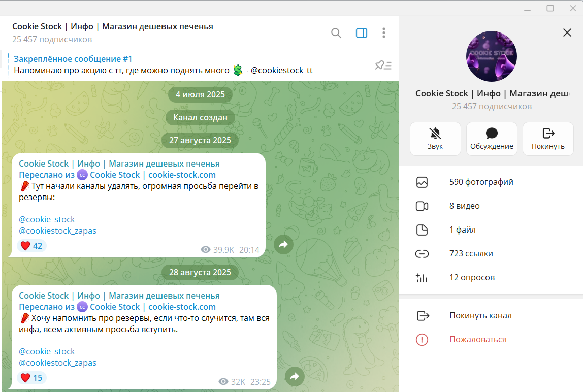Open the three-dot channel menu
The height and width of the screenshot is (392, 583).
(384, 33)
